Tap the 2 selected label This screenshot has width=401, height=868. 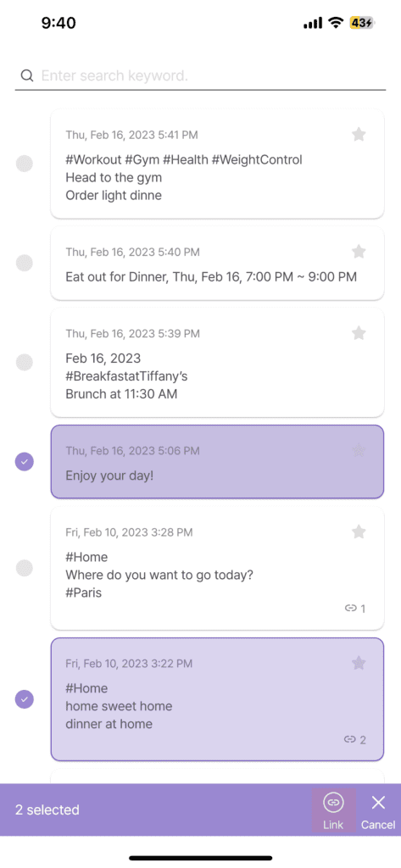click(47, 810)
